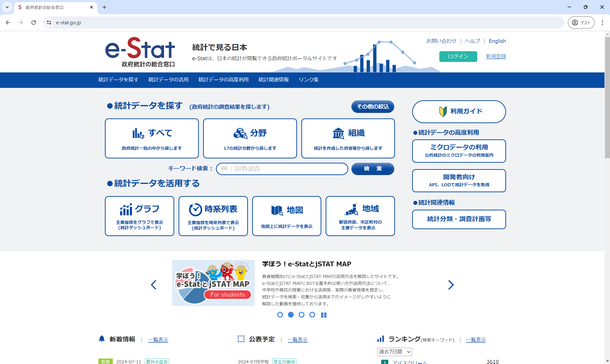
Task: Open the 分野 (field) search icon
Action: [x=240, y=133]
